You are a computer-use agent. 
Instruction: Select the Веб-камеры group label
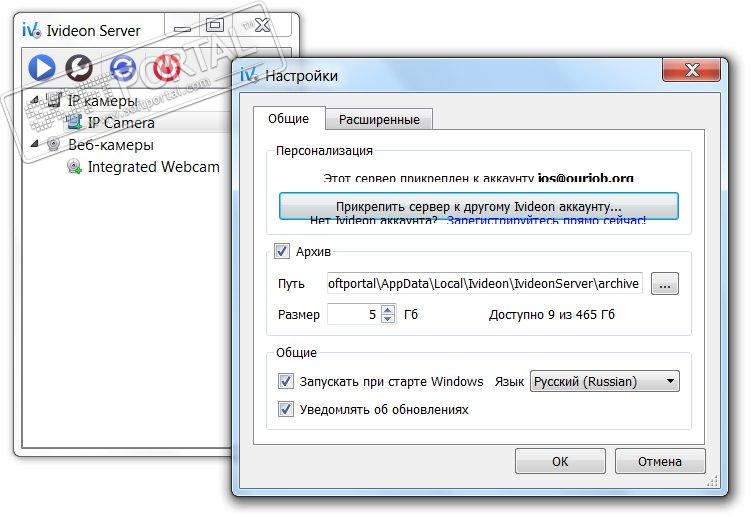[x=111, y=145]
